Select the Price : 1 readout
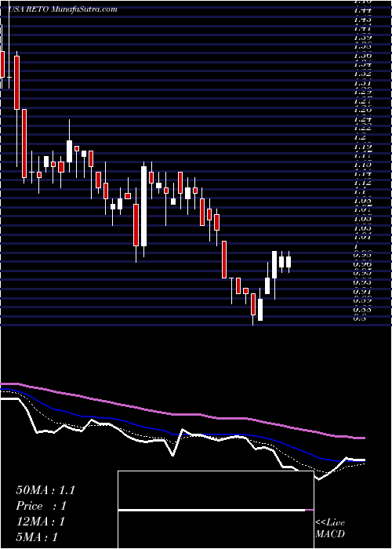This screenshot has width=392, height=549. coord(42,506)
